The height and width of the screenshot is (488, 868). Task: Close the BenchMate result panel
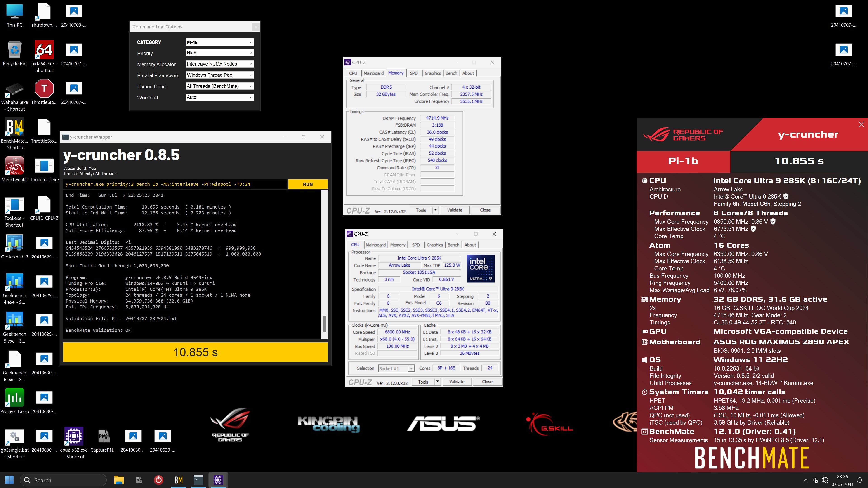click(861, 124)
